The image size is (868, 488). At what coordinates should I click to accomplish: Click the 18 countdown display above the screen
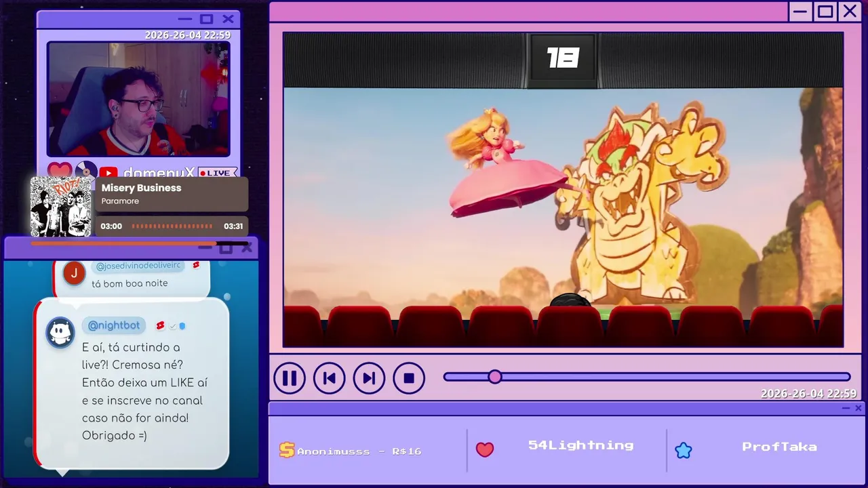pos(563,58)
